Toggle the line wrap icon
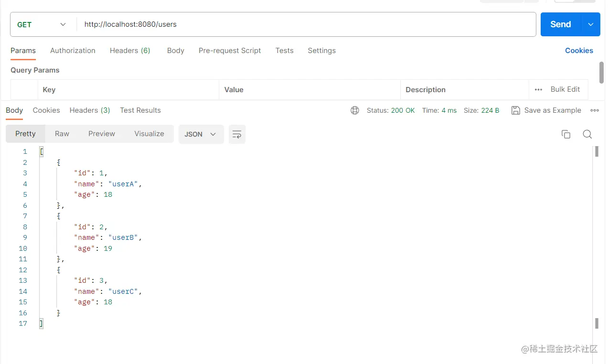Image resolution: width=608 pixels, height=364 pixels. (237, 134)
